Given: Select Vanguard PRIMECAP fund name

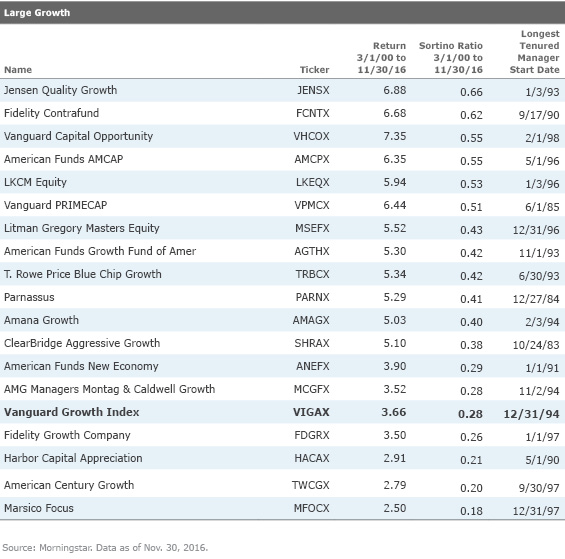Looking at the screenshot, I should point(55,205).
